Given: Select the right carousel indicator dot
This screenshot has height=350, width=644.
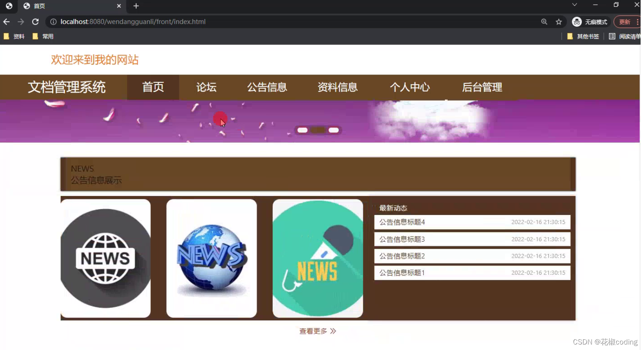Looking at the screenshot, I should point(334,130).
